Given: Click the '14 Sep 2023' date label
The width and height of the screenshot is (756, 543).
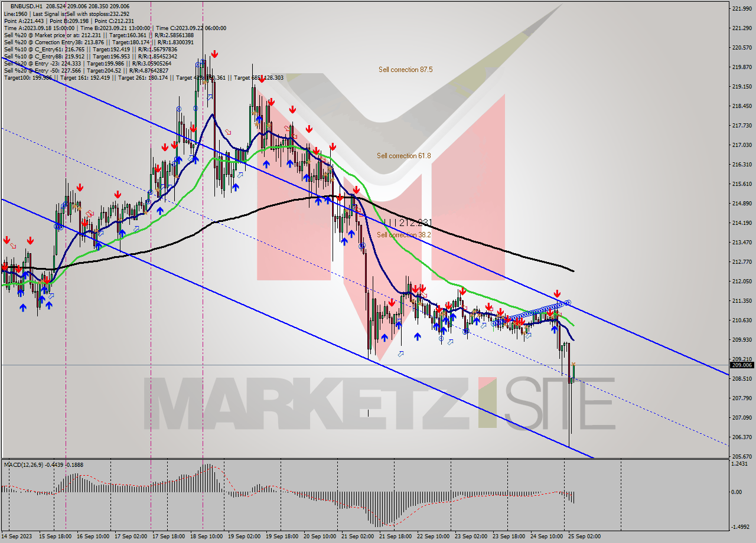Looking at the screenshot, I should pos(18,536).
